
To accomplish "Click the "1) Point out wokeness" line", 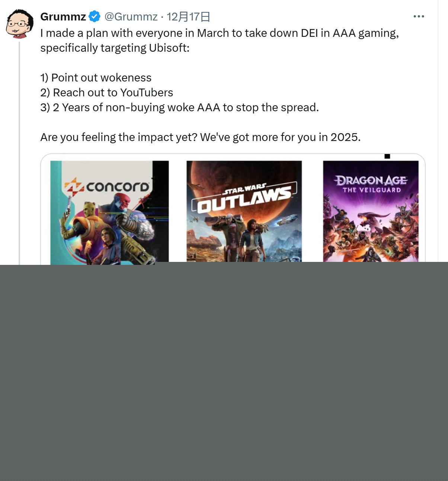I will coord(96,78).
